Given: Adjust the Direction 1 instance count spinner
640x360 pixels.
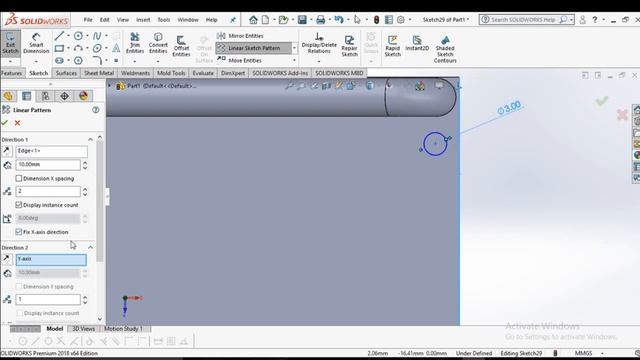Looking at the screenshot, I should pyautogui.click(x=85, y=191).
